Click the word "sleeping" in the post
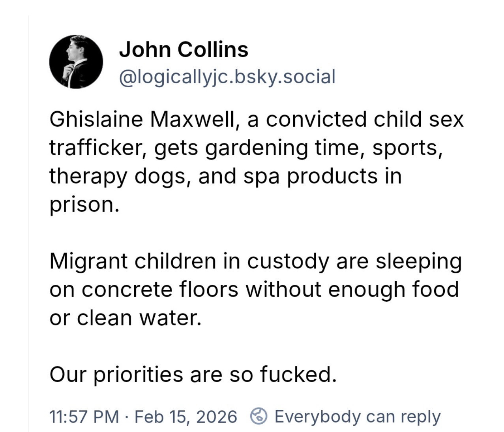This screenshot has width=504, height=432. (418, 261)
